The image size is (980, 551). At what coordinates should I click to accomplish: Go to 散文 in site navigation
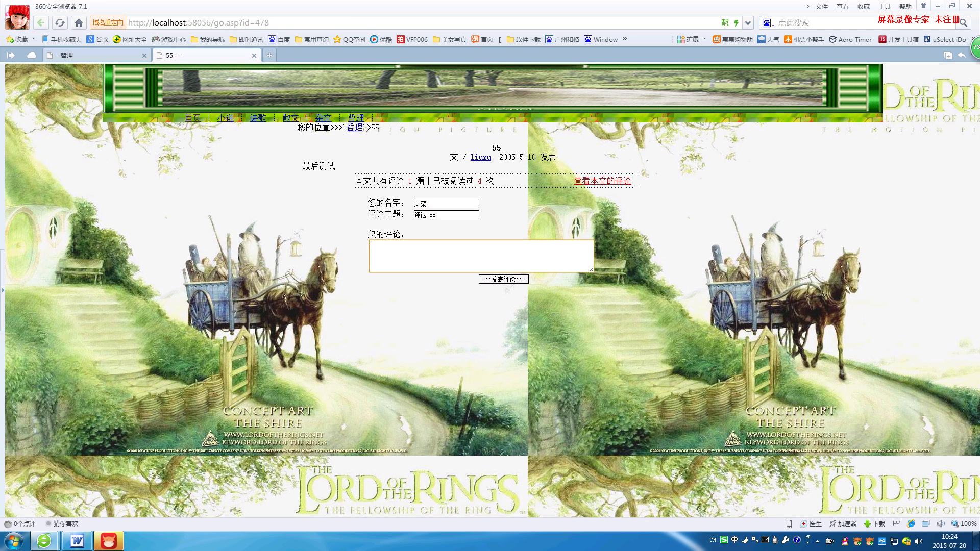(x=290, y=118)
